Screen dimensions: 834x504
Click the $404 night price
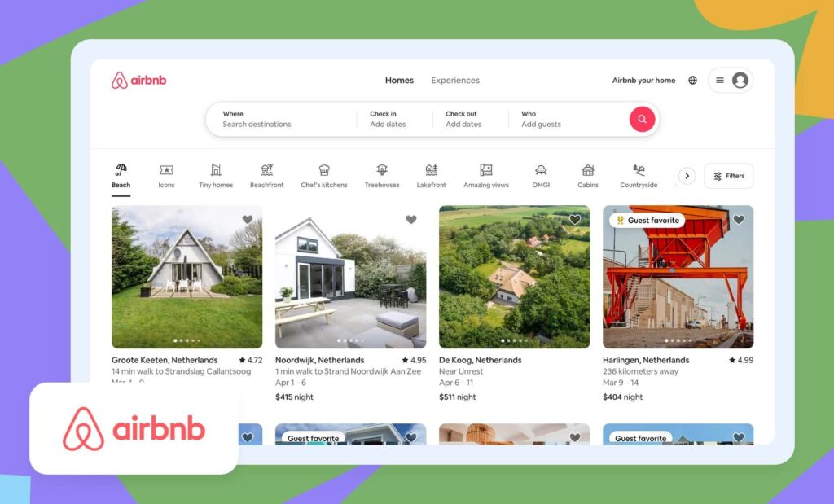tap(622, 397)
